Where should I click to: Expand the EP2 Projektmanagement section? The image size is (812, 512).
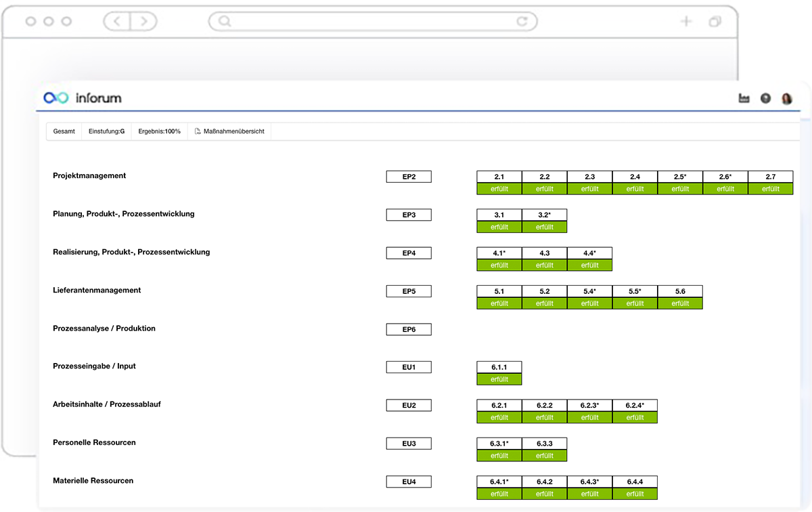(408, 176)
